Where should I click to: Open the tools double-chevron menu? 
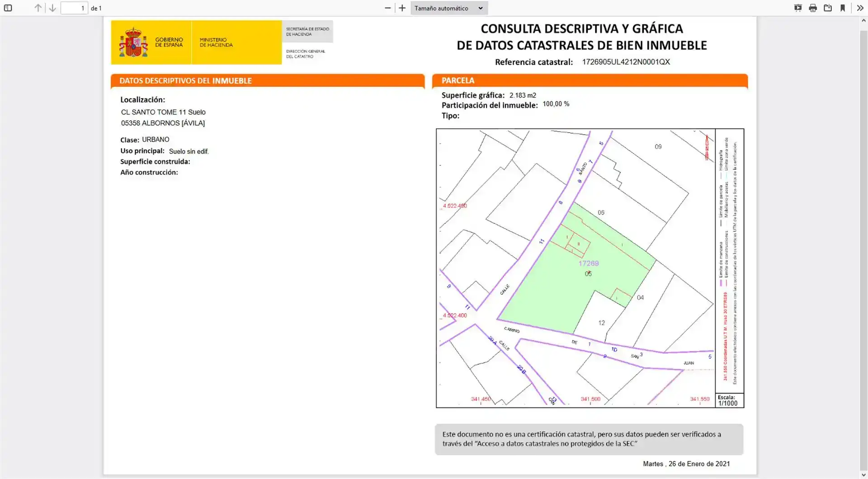(860, 8)
